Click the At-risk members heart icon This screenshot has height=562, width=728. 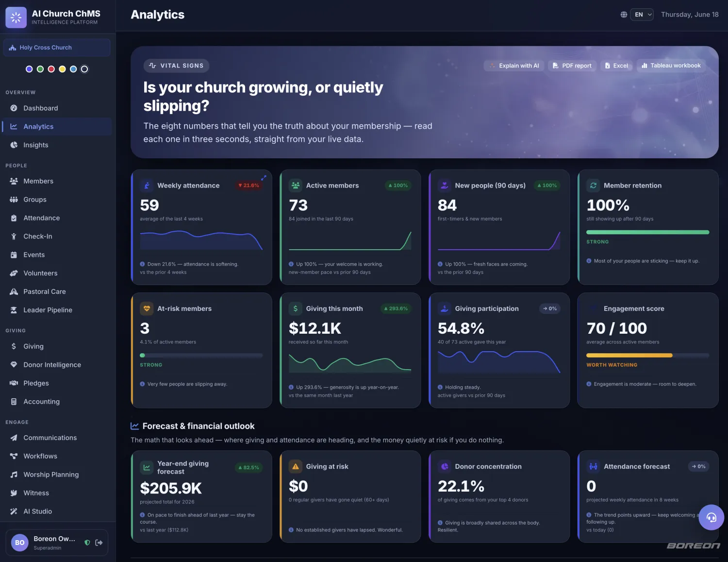point(147,308)
